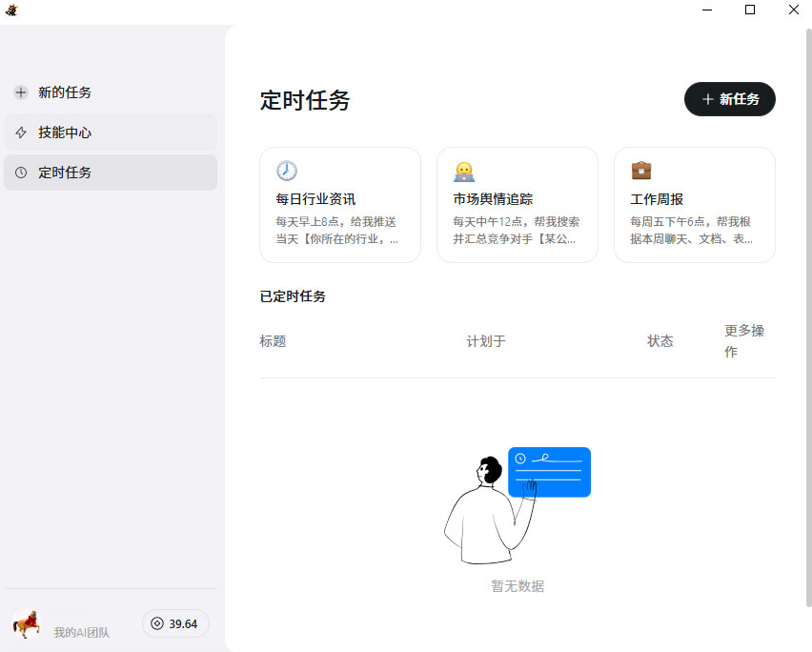Select the 每日行业资讯 template card
The width and height of the screenshot is (812, 652).
(x=340, y=205)
